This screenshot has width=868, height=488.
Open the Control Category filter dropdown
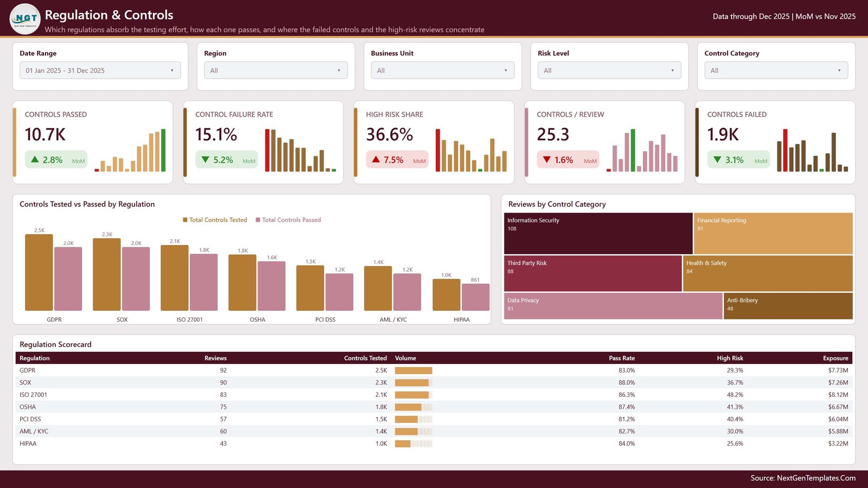click(x=776, y=70)
